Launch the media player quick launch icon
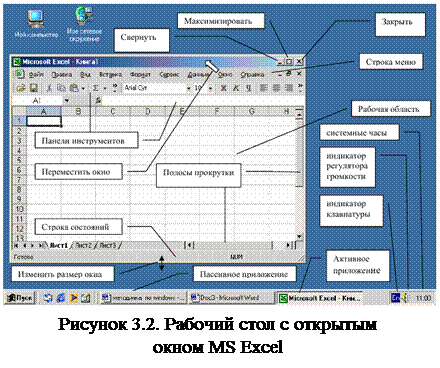Viewport: 440px width, 368px height. click(x=73, y=297)
